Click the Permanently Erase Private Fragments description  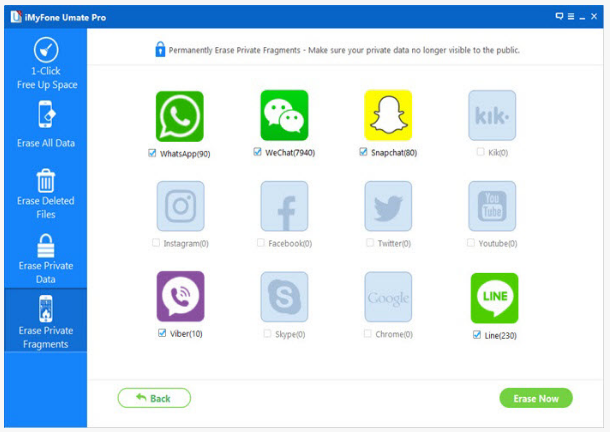pos(344,50)
